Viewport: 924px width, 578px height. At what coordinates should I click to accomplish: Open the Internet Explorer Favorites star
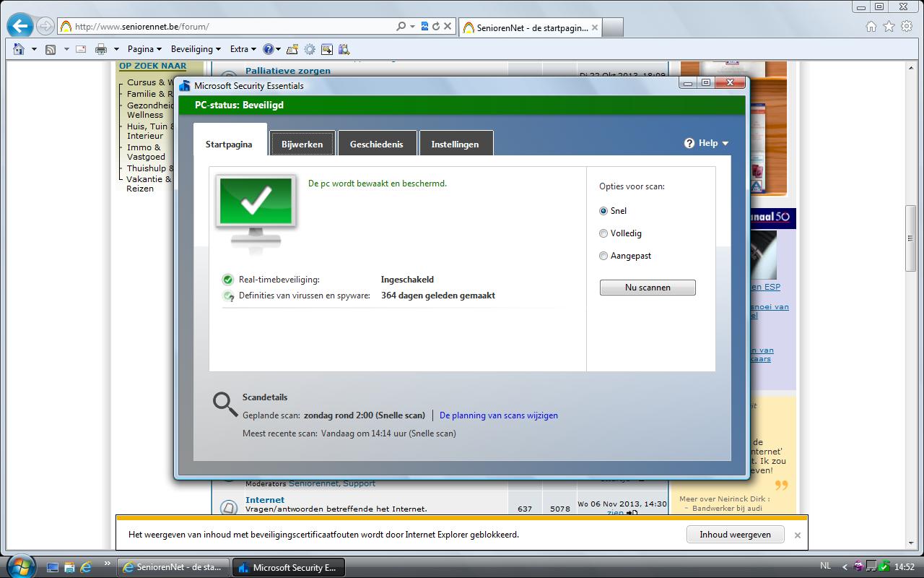click(889, 27)
